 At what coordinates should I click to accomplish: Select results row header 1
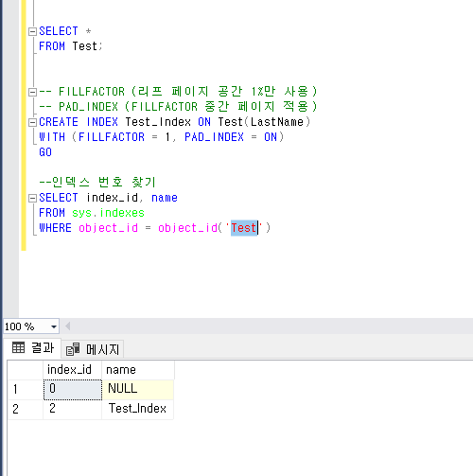[26, 390]
